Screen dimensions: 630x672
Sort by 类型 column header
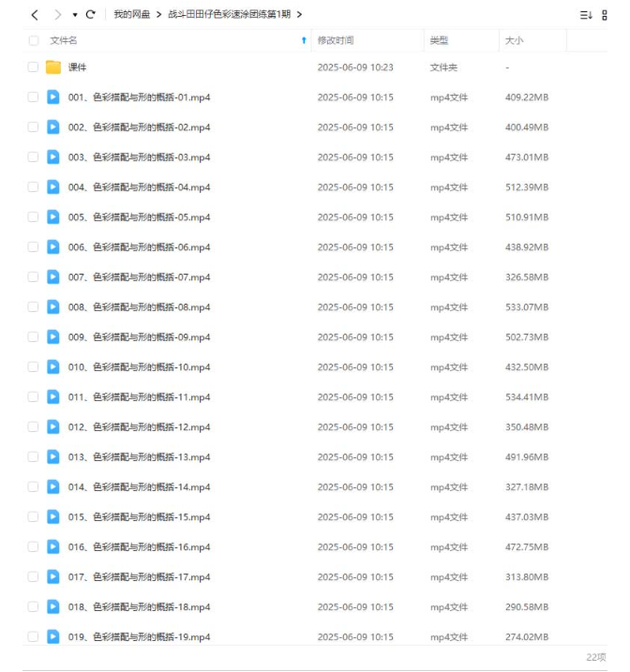439,40
